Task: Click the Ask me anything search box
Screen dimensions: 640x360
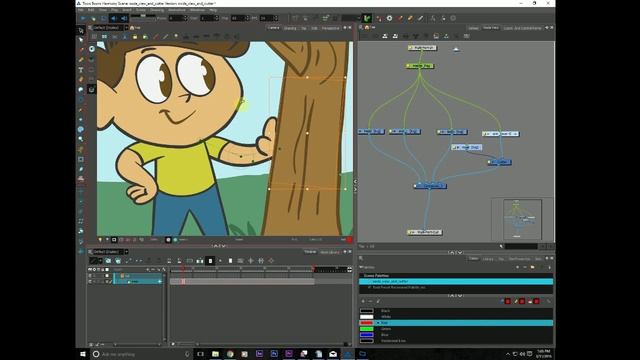Action: [141, 354]
